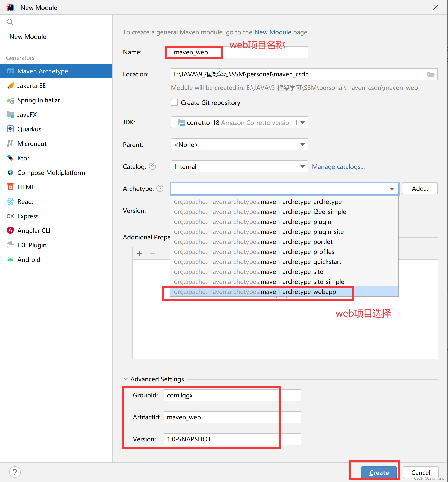This screenshot has width=448, height=482.
Task: Click into the GroupId field
Action: (x=232, y=395)
